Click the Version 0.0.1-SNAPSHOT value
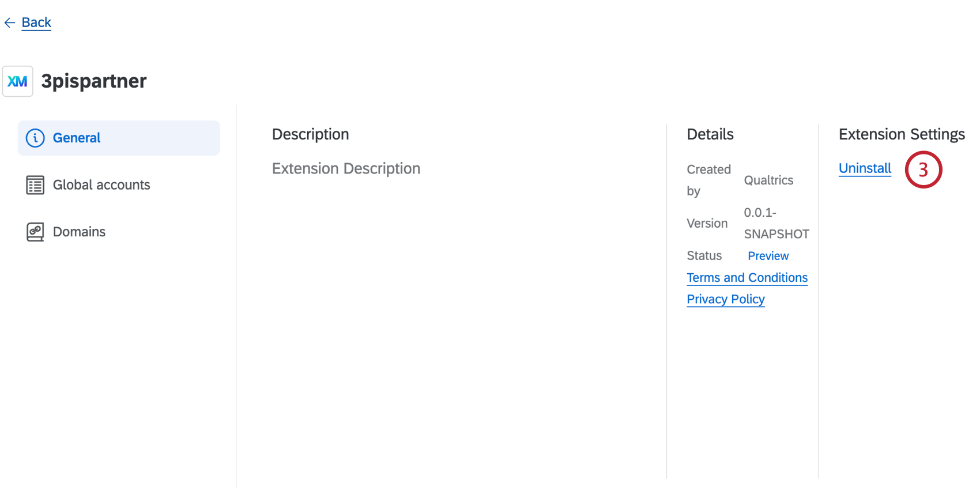The image size is (980, 490). coord(776,223)
